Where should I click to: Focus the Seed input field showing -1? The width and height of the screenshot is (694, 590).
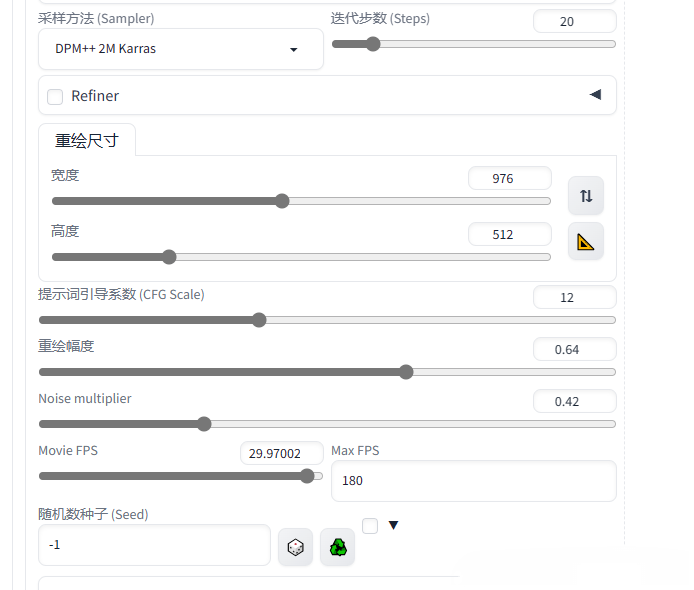pos(154,545)
